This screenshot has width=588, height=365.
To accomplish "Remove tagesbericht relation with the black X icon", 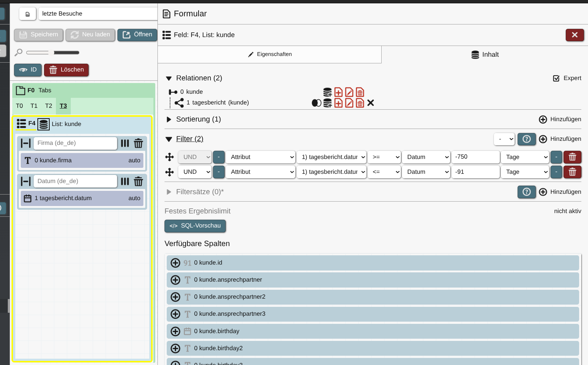I will tap(371, 103).
